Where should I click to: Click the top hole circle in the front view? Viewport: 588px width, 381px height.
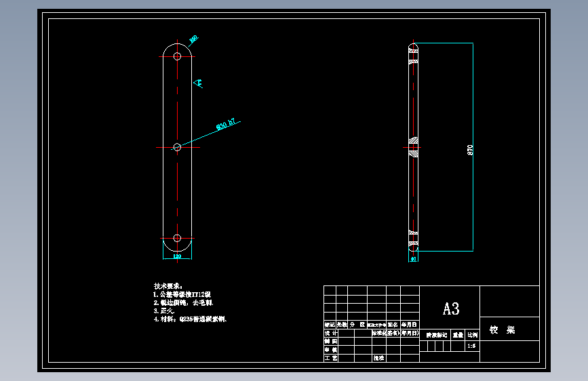click(178, 56)
